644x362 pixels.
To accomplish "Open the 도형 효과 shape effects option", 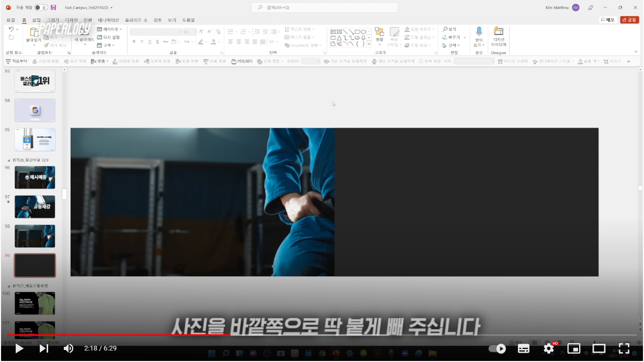I will coord(419,45).
